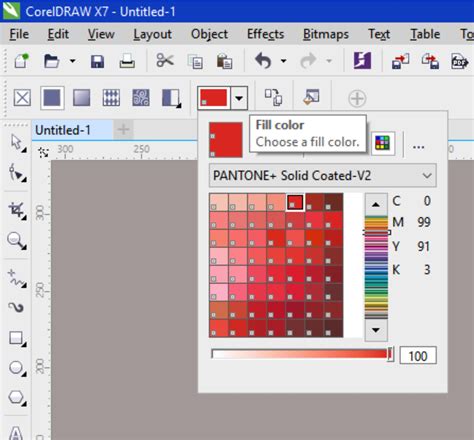The height and width of the screenshot is (440, 474).
Task: Select the Two-color pattern fill button
Action: point(171,98)
